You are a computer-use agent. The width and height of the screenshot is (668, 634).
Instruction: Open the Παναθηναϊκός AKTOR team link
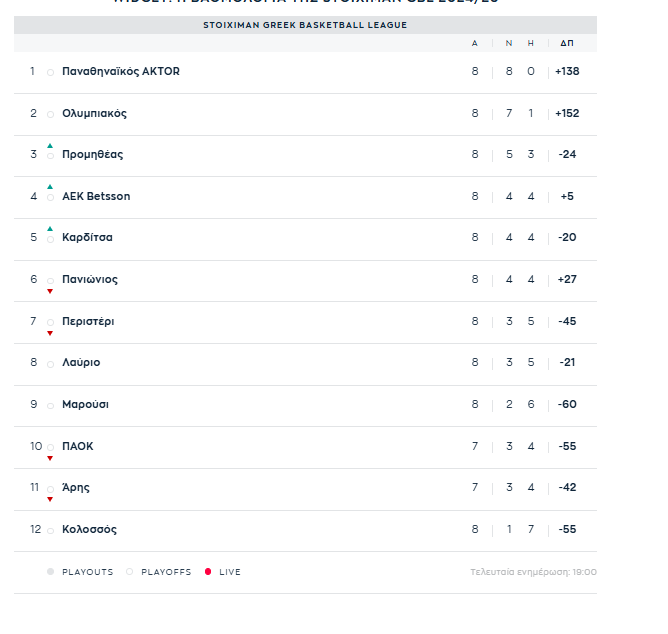[x=121, y=71]
